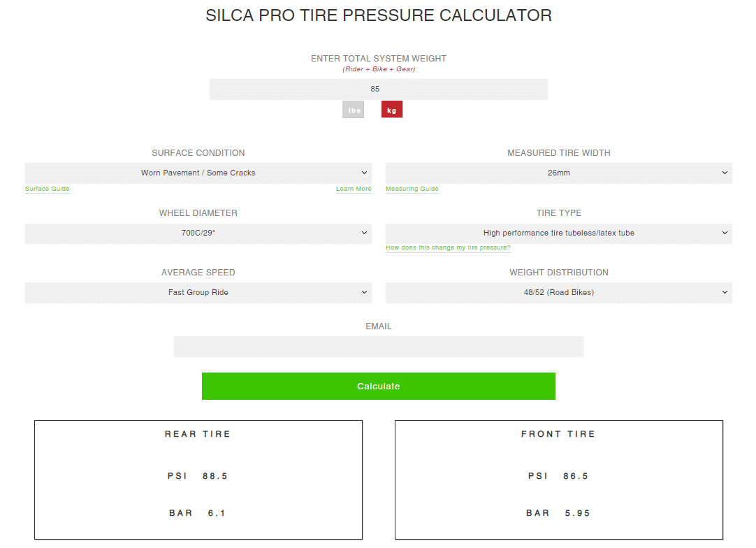This screenshot has width=756, height=548.
Task: Click the green Calculate button
Action: 379,386
